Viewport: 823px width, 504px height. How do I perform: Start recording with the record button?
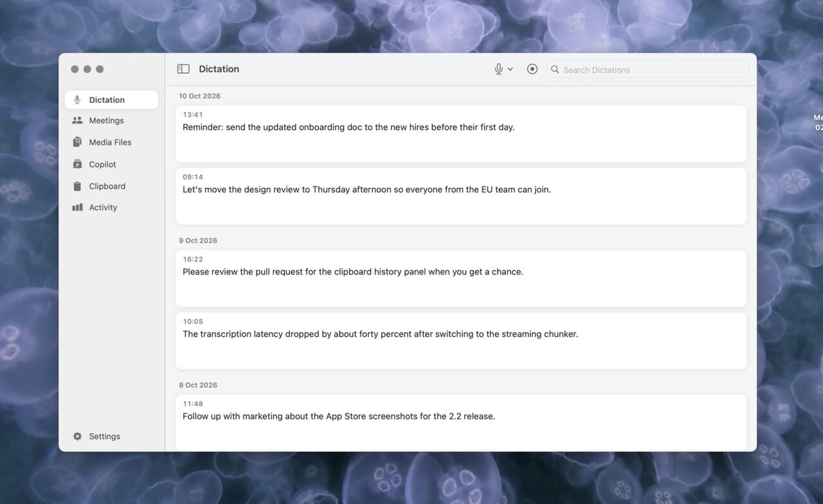[x=532, y=69]
